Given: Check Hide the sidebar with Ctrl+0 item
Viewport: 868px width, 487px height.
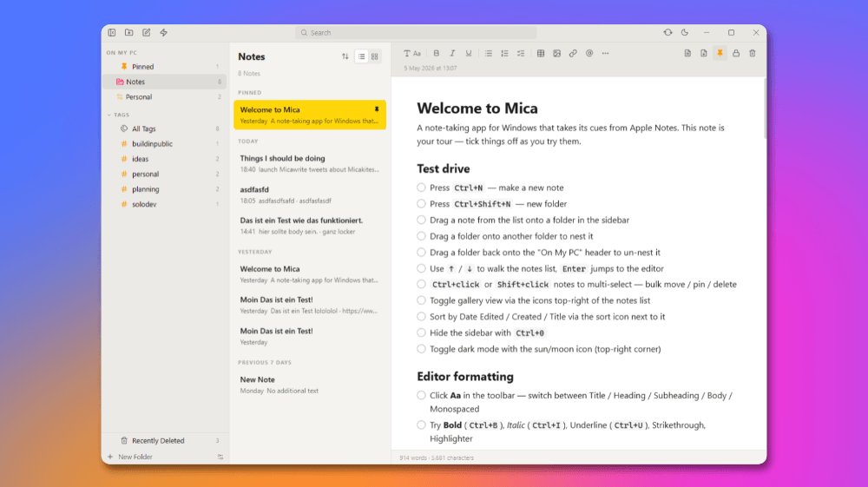Looking at the screenshot, I should (x=421, y=332).
